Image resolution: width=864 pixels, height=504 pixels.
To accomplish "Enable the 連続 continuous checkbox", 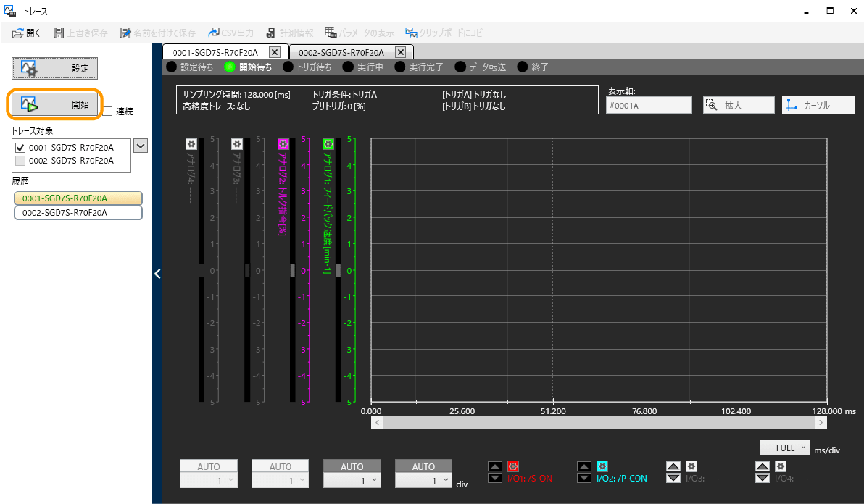I will 107,111.
